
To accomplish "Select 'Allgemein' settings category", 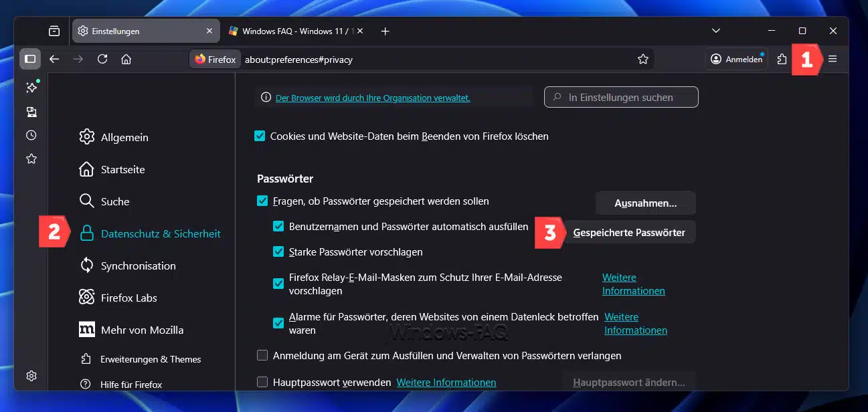I will pos(124,137).
